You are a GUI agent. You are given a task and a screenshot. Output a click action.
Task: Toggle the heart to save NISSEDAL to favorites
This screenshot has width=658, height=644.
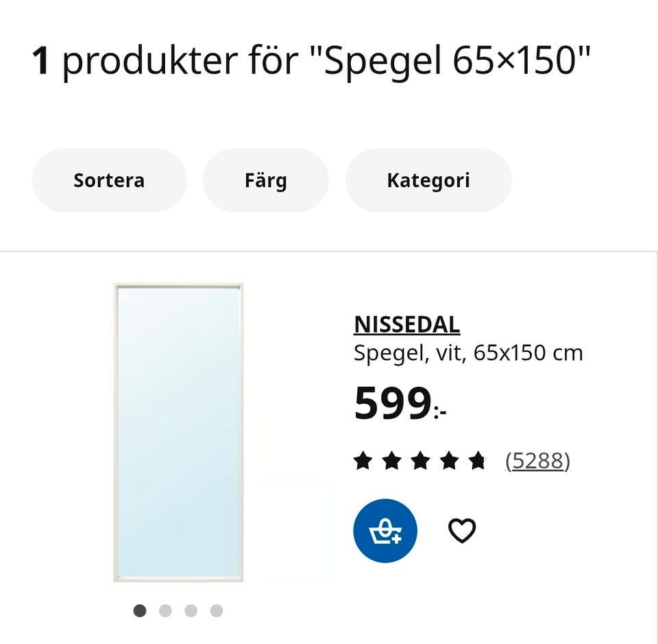click(463, 529)
